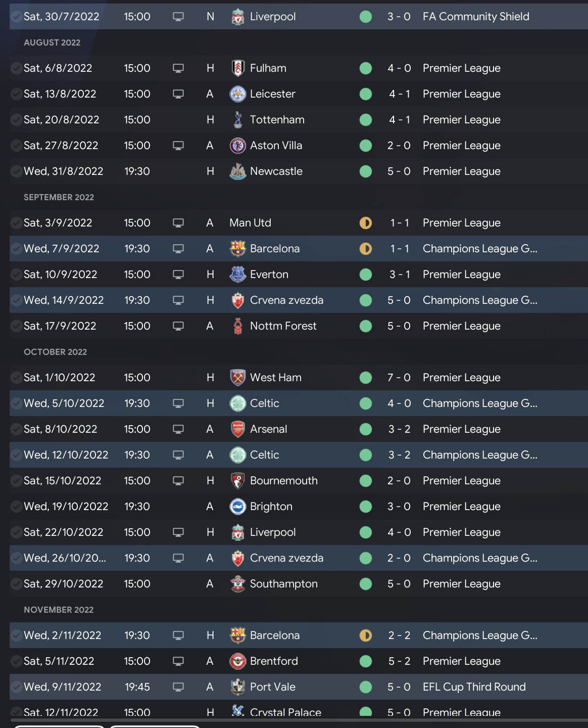Click the 5 - 2 result against Brentford
The height and width of the screenshot is (728, 588).
399,661
